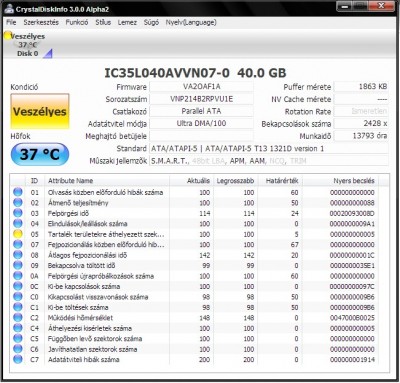Click the yellow status dot beside Disk 0
The width and height of the screenshot is (400, 383).
pyautogui.click(x=8, y=36)
